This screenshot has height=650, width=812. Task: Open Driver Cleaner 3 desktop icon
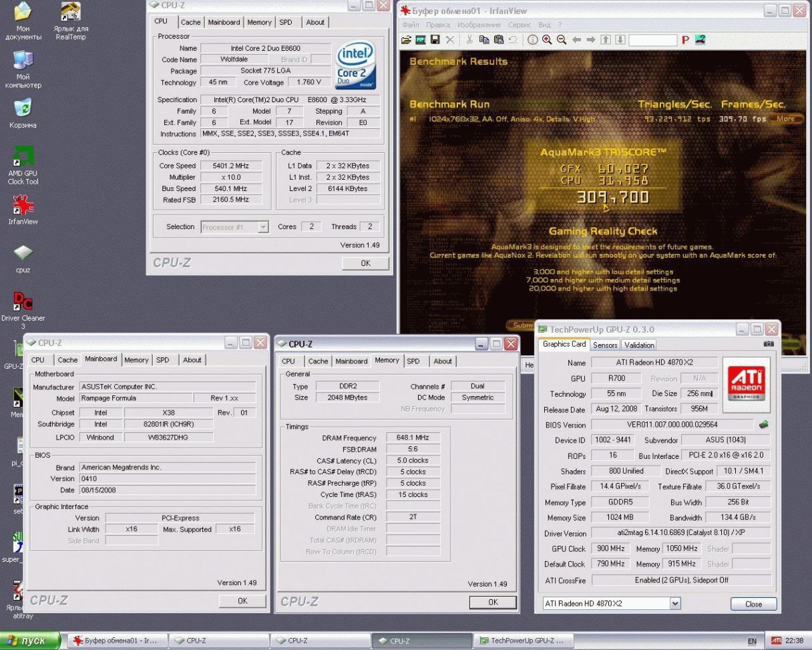[x=23, y=311]
